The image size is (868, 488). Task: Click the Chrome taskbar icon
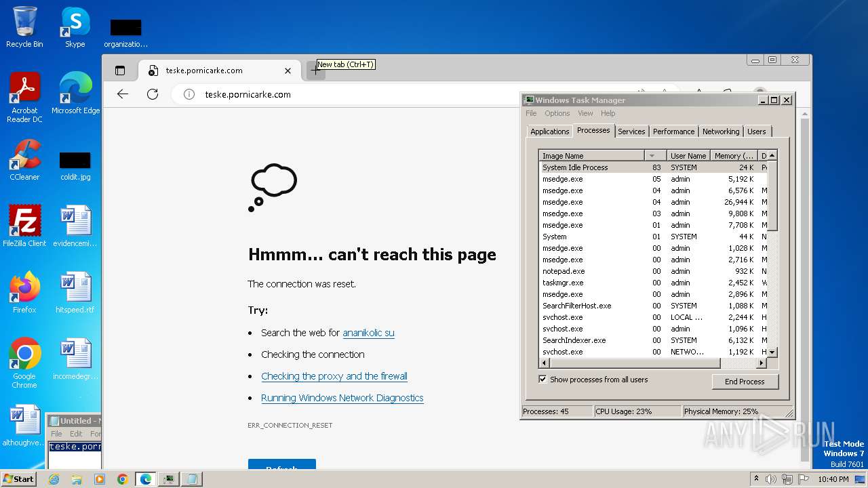click(123, 479)
